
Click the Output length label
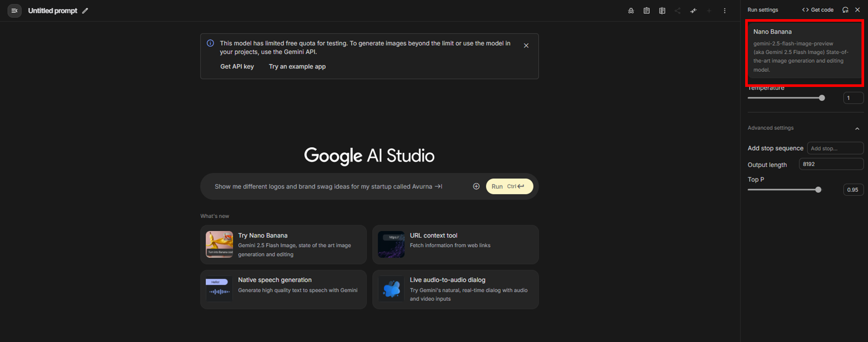[x=767, y=165]
